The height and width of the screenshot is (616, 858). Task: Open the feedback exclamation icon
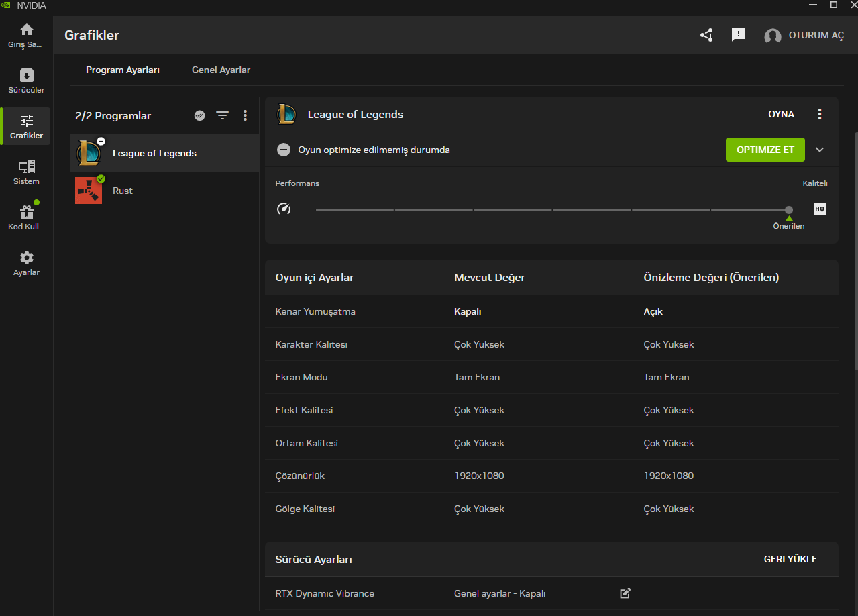(x=739, y=35)
